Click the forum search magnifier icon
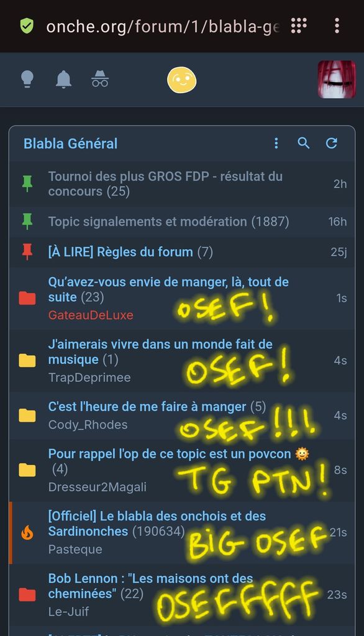This screenshot has height=636, width=364. pos(304,143)
